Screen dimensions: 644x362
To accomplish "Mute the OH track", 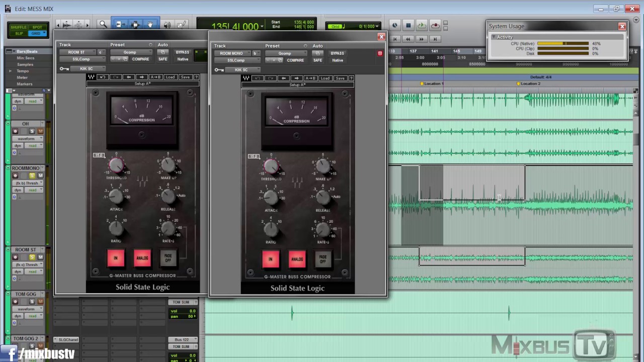I will [x=40, y=131].
